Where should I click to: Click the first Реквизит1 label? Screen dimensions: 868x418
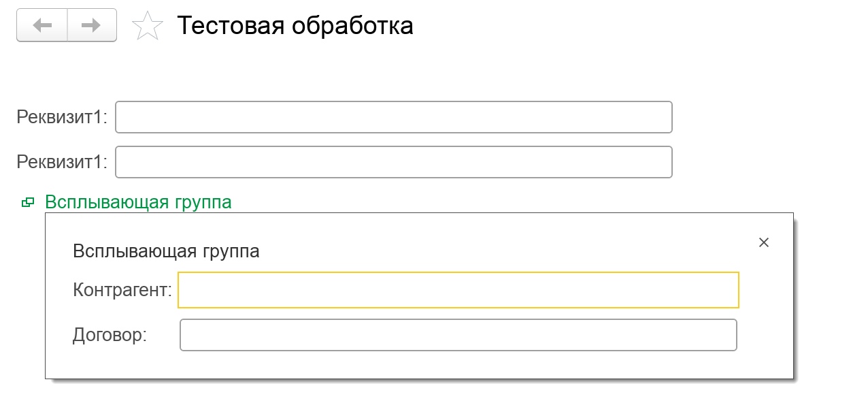tap(62, 117)
